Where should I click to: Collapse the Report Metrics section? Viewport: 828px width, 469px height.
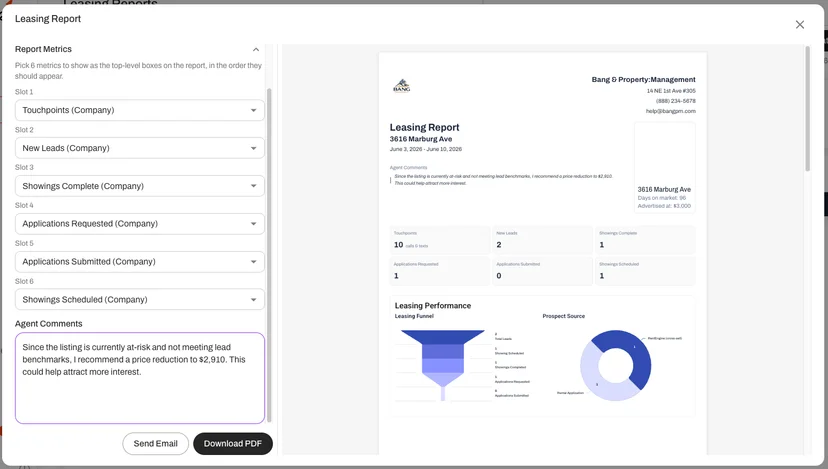click(256, 49)
